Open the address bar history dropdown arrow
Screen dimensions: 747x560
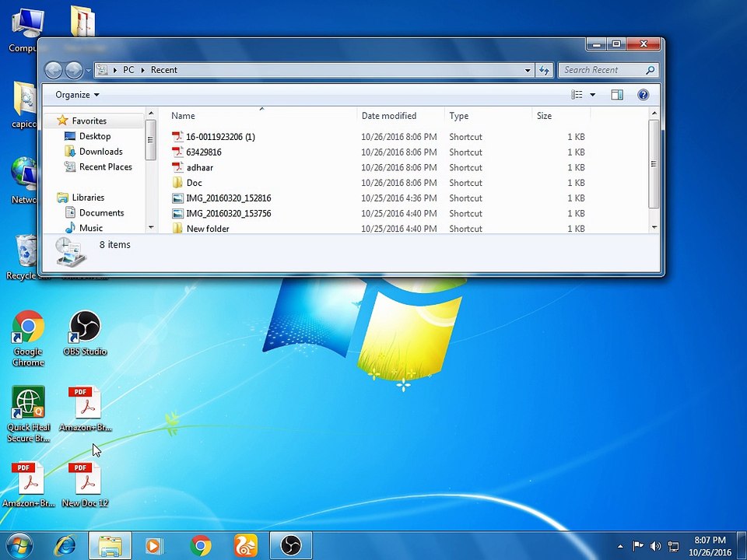pos(528,71)
